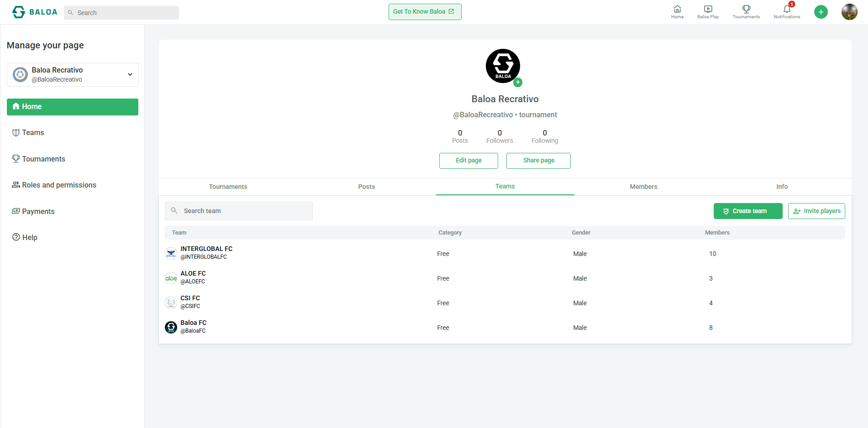Switch to the Posts tab

[366, 187]
